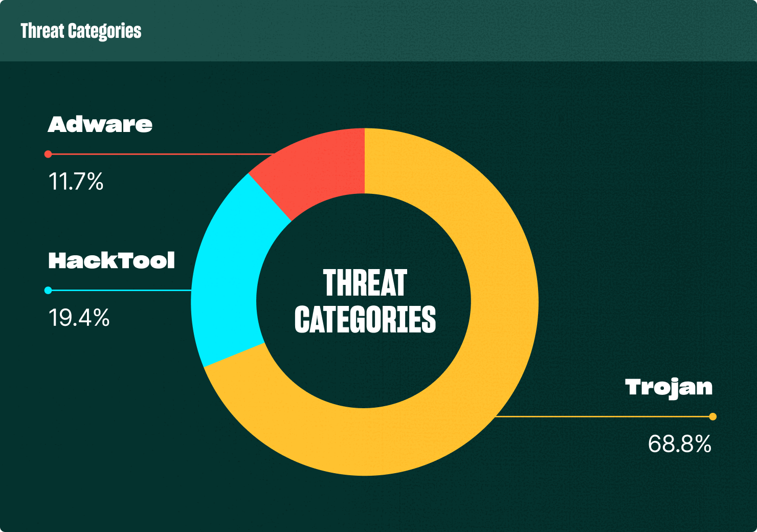The image size is (757, 532).
Task: Click the yellow Trojan leader line
Action: click(x=604, y=417)
